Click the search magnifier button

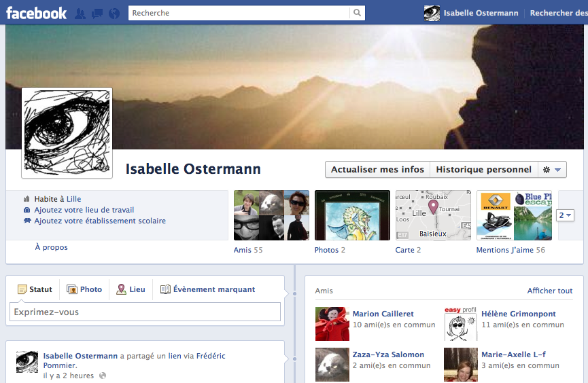coord(357,13)
